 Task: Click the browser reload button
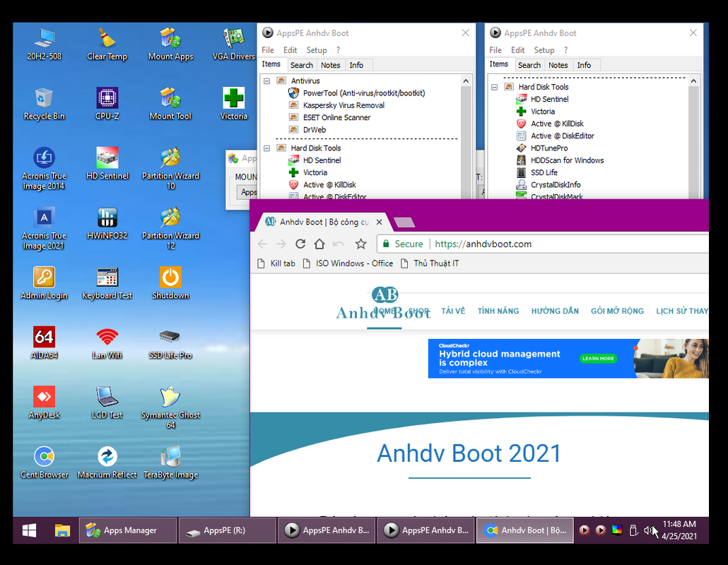pos(300,244)
